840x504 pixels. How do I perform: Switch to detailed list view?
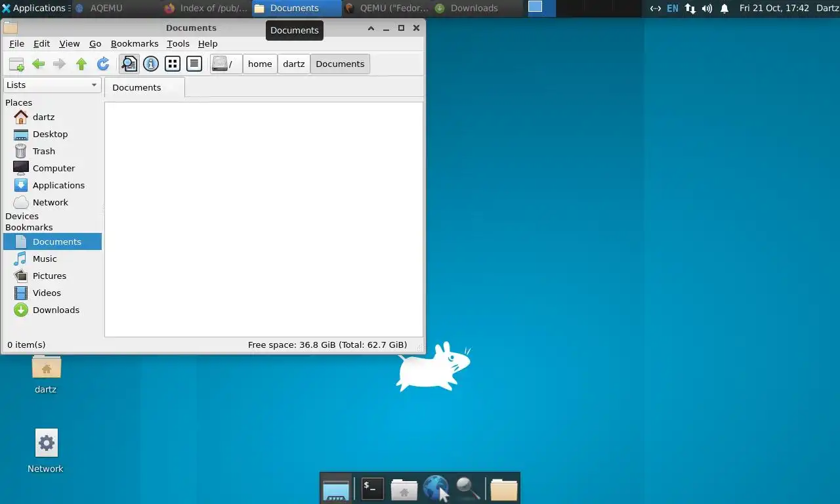pyautogui.click(x=194, y=64)
